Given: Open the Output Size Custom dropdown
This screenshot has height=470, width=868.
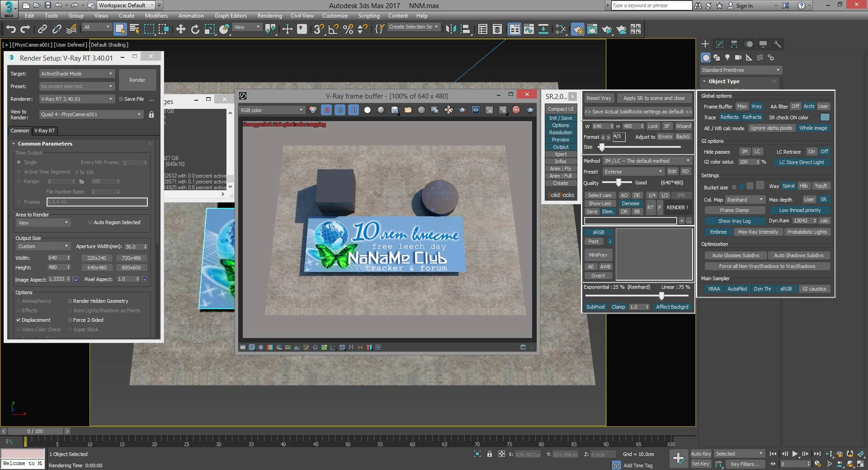Looking at the screenshot, I should point(43,246).
